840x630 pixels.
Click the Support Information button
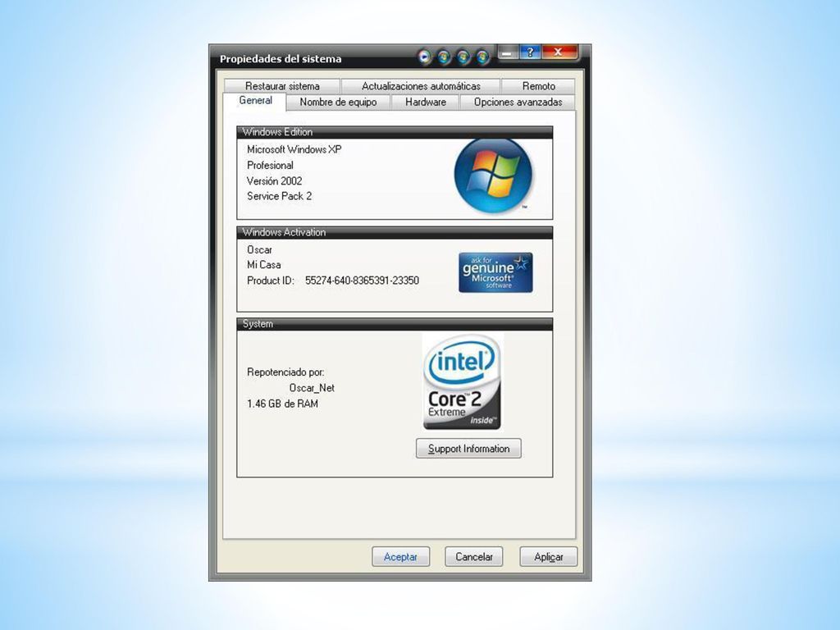point(468,449)
